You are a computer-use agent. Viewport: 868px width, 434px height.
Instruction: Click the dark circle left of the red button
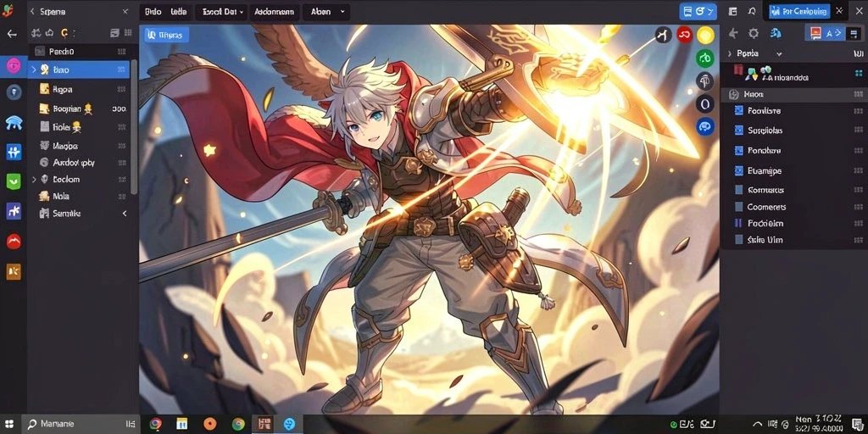pos(663,36)
